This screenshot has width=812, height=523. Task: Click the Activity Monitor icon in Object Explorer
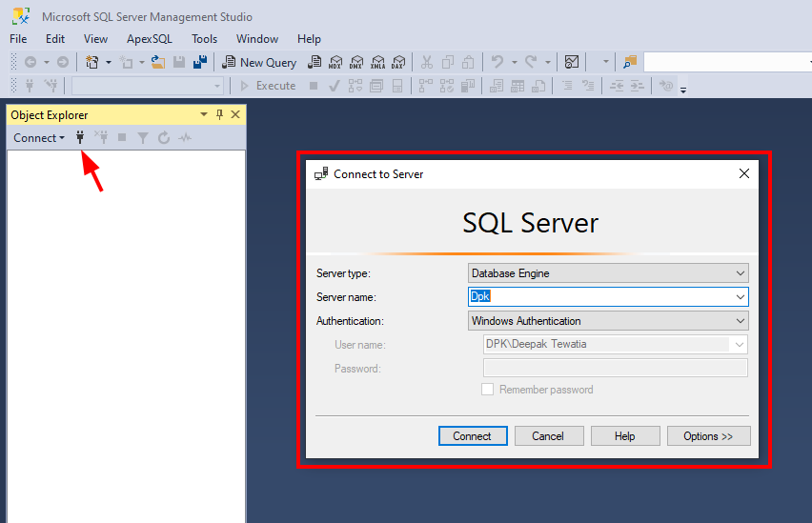coord(185,138)
